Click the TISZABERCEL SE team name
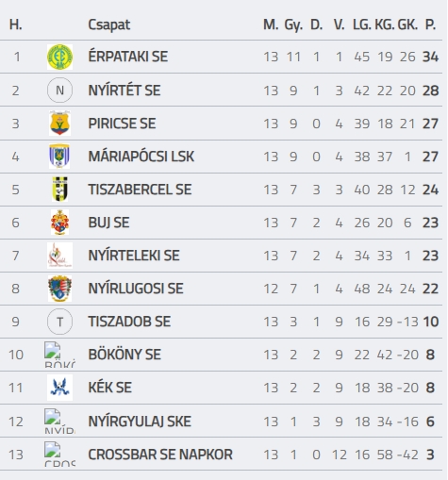This screenshot has width=448, height=480. (x=140, y=190)
